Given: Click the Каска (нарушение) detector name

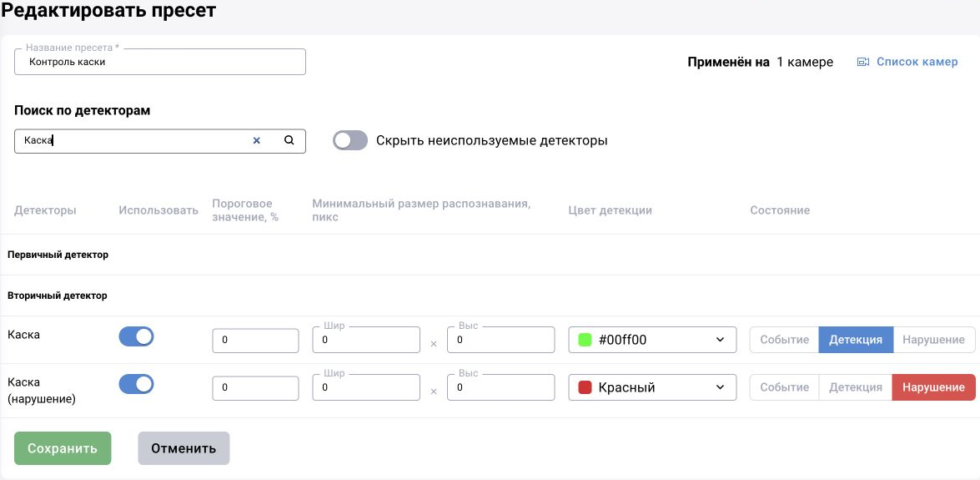Looking at the screenshot, I should coord(41,390).
